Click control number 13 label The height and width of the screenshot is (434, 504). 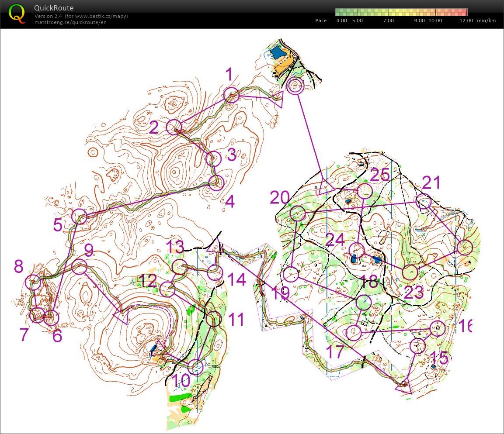pyautogui.click(x=175, y=247)
